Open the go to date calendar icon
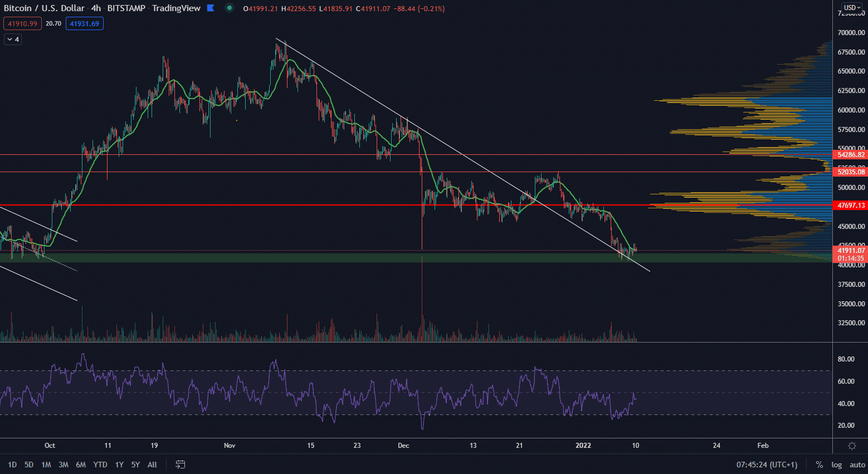Image resolution: width=868 pixels, height=474 pixels. coord(180,464)
